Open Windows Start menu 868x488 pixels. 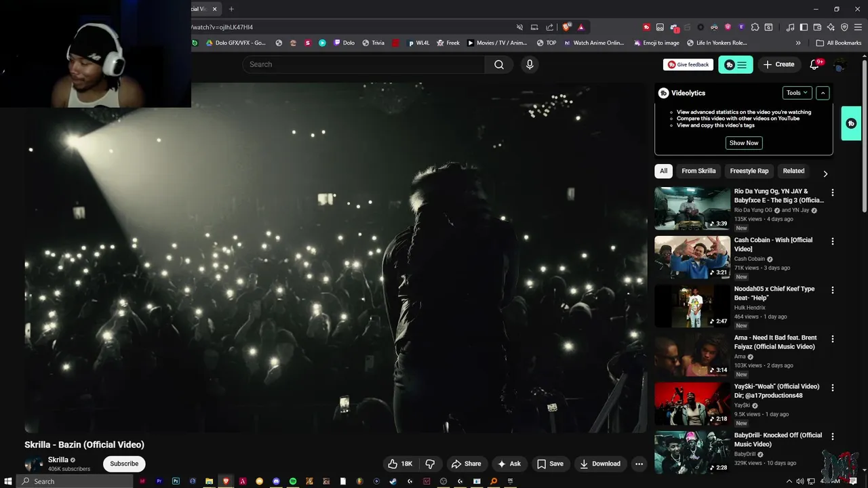[x=8, y=481]
